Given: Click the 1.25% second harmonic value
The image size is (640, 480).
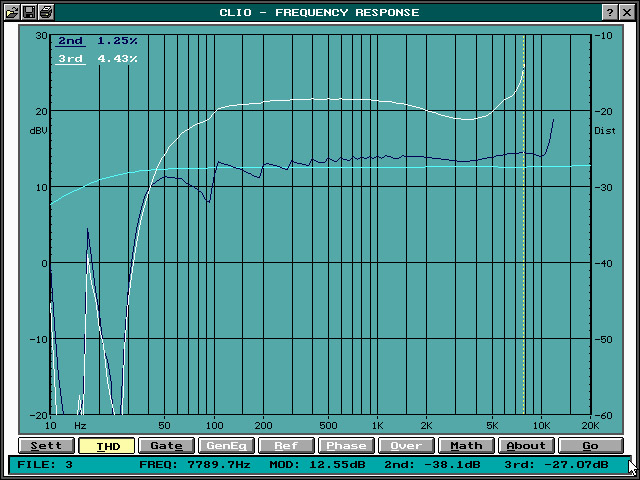Looking at the screenshot, I should [118, 41].
